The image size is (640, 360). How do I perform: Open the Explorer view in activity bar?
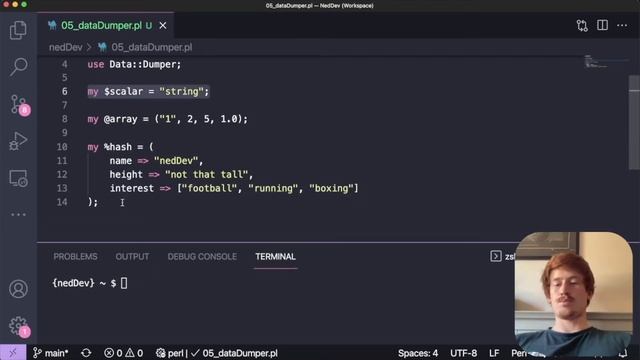tap(18, 30)
